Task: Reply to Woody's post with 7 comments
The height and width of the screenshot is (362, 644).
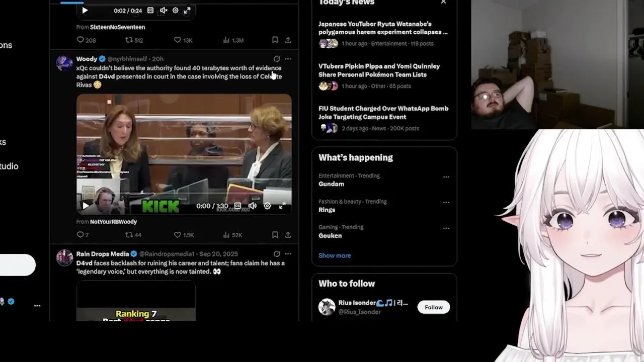Action: [83, 235]
